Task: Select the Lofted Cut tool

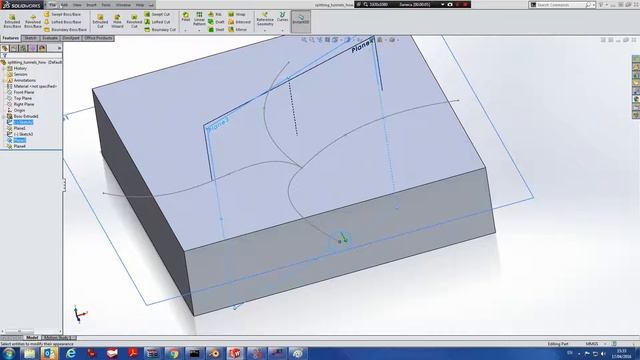Action: [157, 22]
